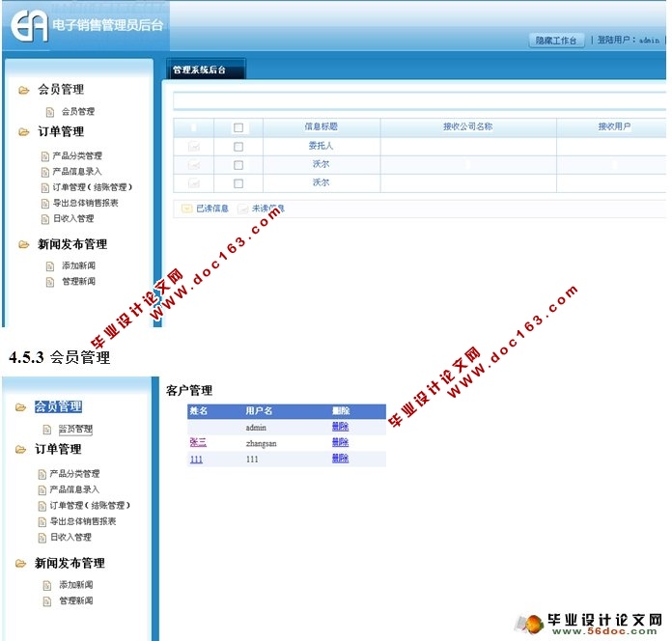Tick the checkbox in the 委托人 row
The image size is (672, 641).
238,147
